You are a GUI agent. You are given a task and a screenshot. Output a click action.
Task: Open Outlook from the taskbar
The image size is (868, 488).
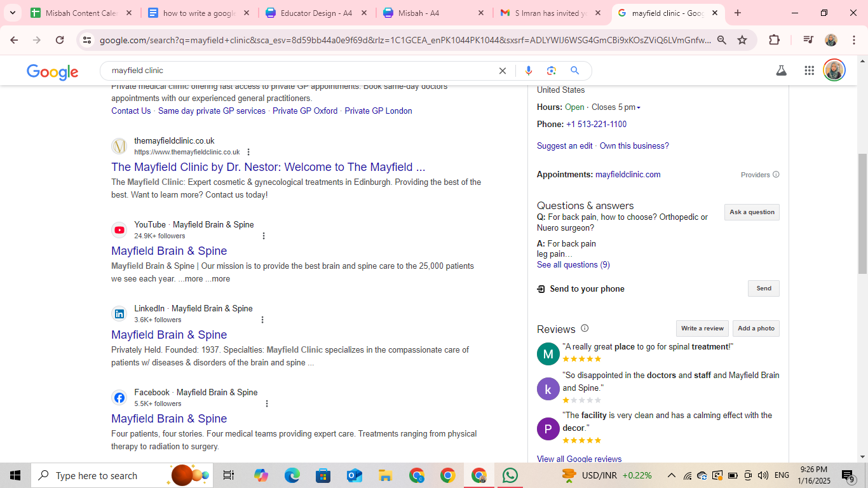coord(354,475)
